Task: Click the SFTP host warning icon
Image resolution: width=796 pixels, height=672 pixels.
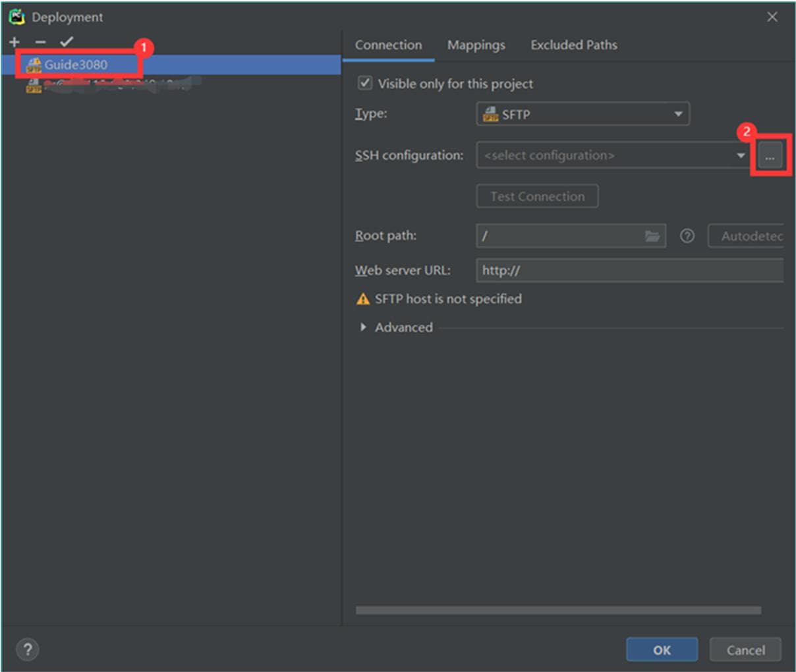Action: pyautogui.click(x=362, y=299)
